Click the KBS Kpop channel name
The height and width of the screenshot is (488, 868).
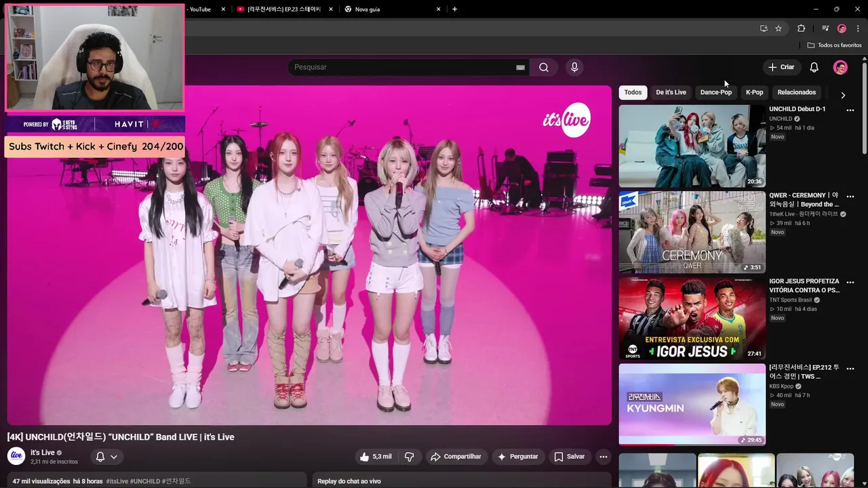click(781, 386)
